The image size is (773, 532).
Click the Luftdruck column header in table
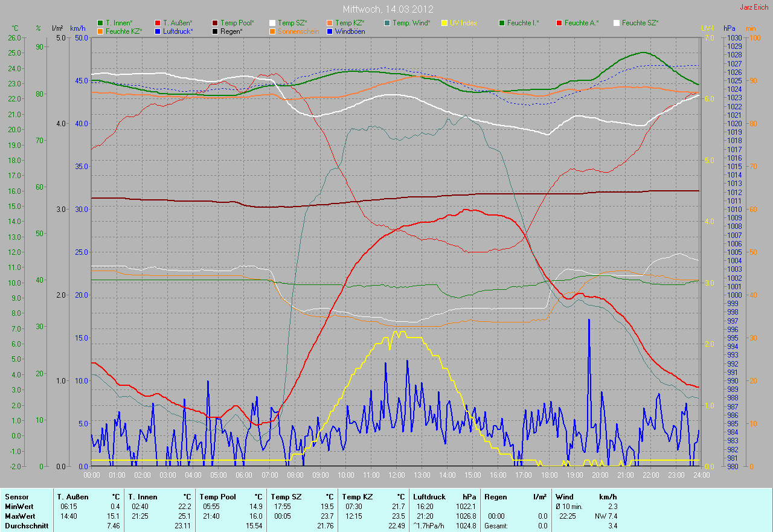coord(430,496)
